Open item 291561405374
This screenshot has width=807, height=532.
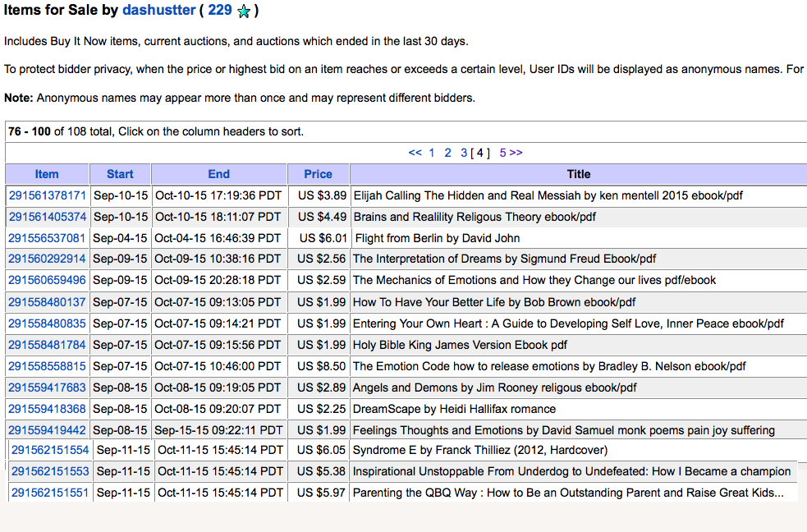click(x=48, y=217)
